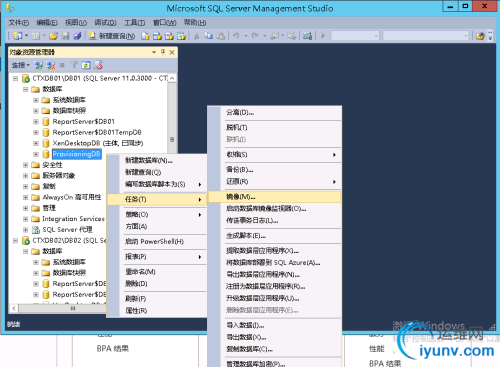Click the New Project toolbar icon
The width and height of the screenshot is (500, 367).
pos(18,36)
